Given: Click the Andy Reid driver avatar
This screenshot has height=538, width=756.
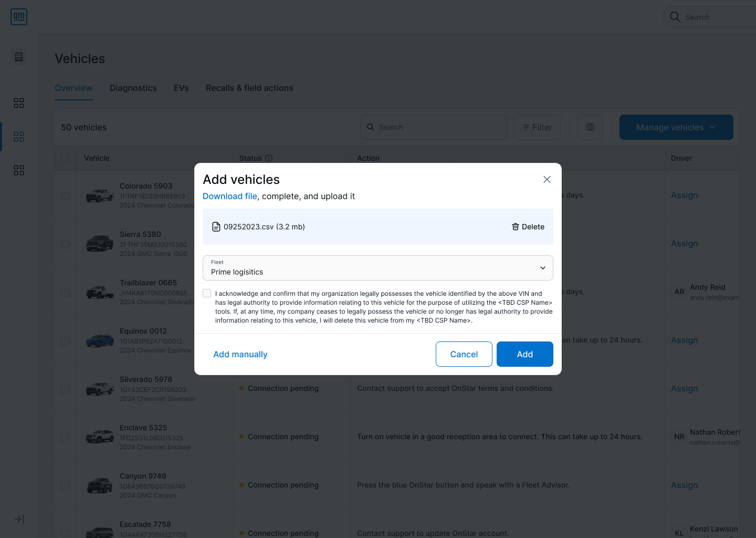Looking at the screenshot, I should pyautogui.click(x=679, y=292).
